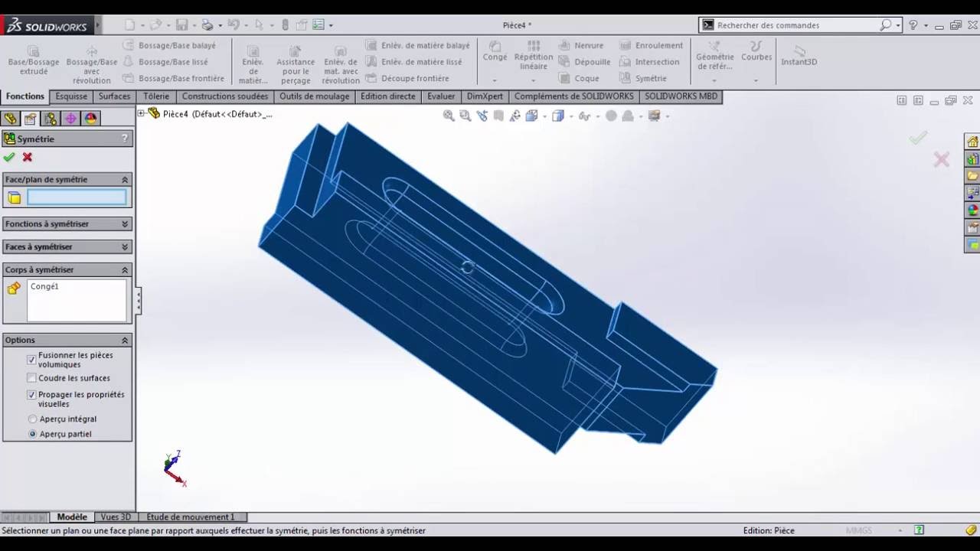Collapse the Options section
The height and width of the screenshot is (551, 980).
pos(125,340)
